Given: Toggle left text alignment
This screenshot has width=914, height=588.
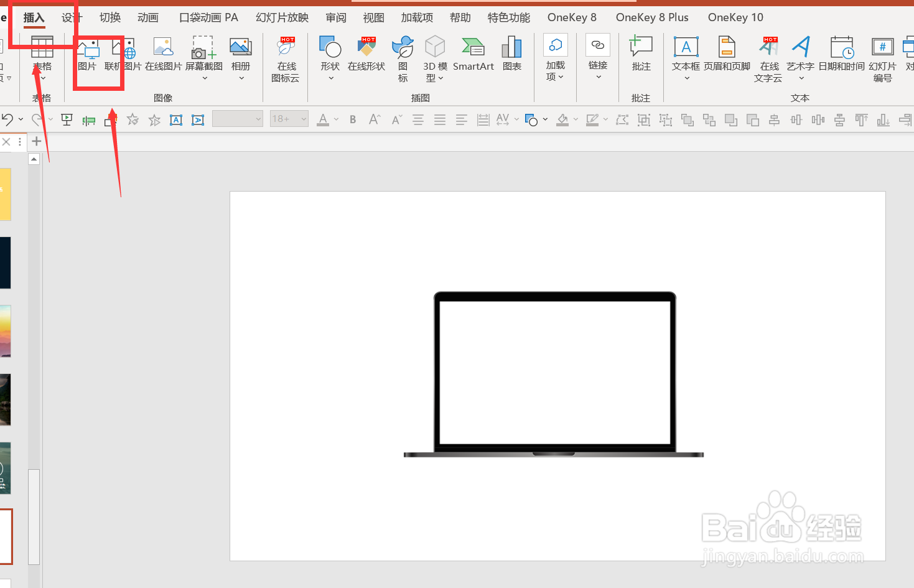Looking at the screenshot, I should coord(462,120).
